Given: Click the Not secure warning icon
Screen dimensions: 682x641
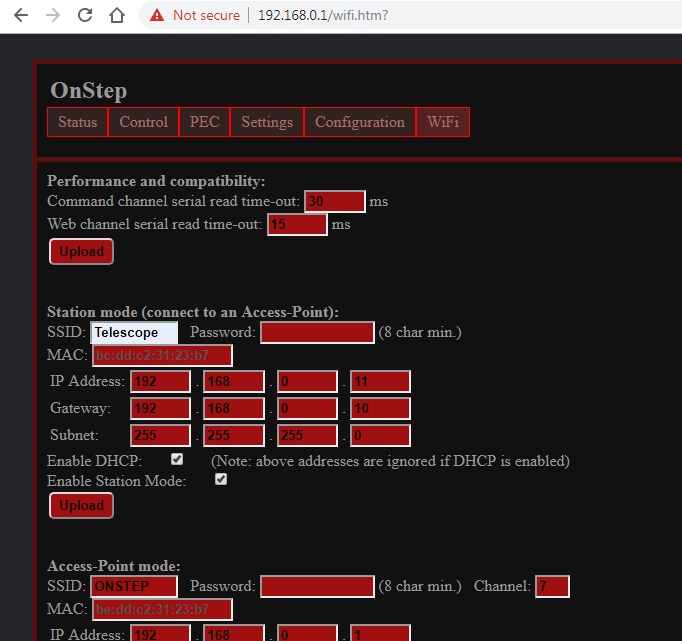Looking at the screenshot, I should click(x=157, y=15).
